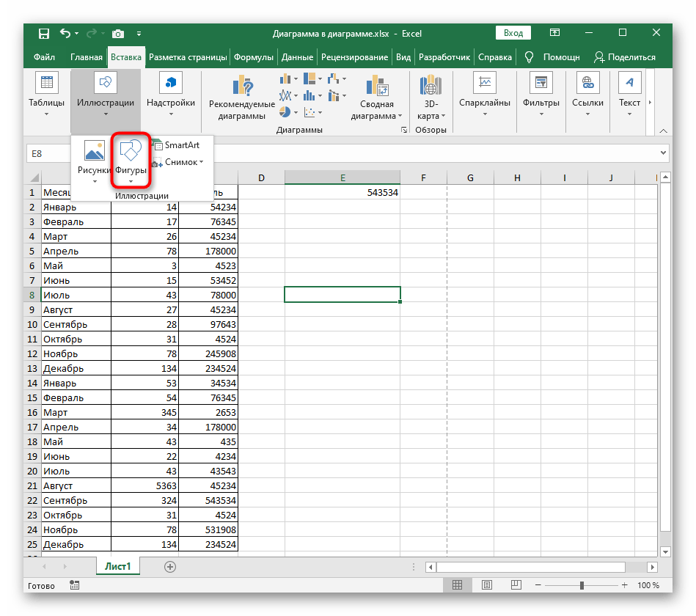
Task: Insert hierarchy chart icon
Action: pyautogui.click(x=312, y=79)
